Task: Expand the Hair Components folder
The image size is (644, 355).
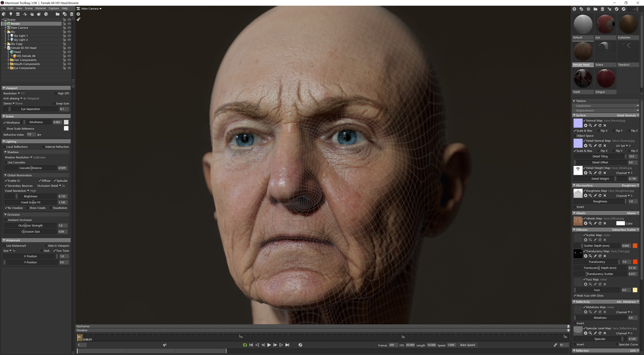Action: point(8,60)
